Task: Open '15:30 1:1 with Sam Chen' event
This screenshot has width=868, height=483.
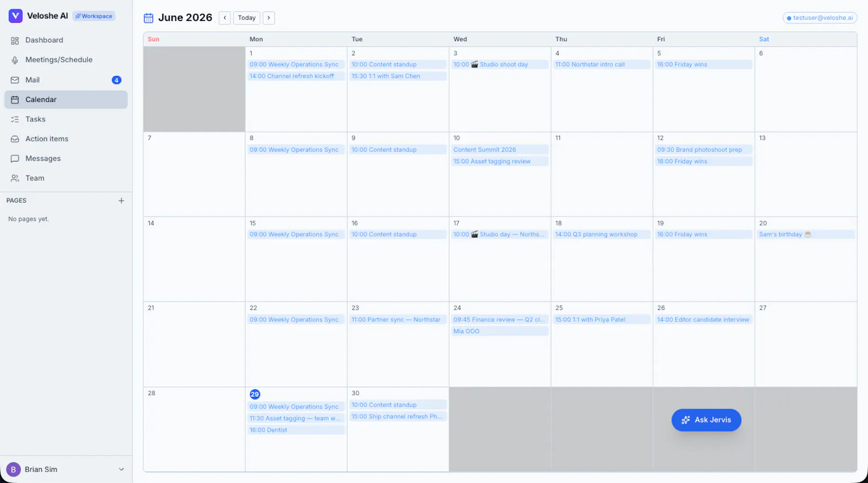Action: tap(398, 76)
